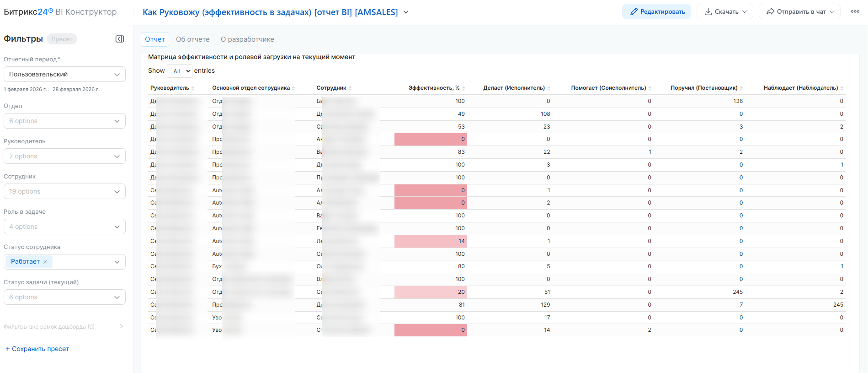868x373 pixels.
Task: Collapse the filters sidebar panel icon
Action: pos(120,39)
